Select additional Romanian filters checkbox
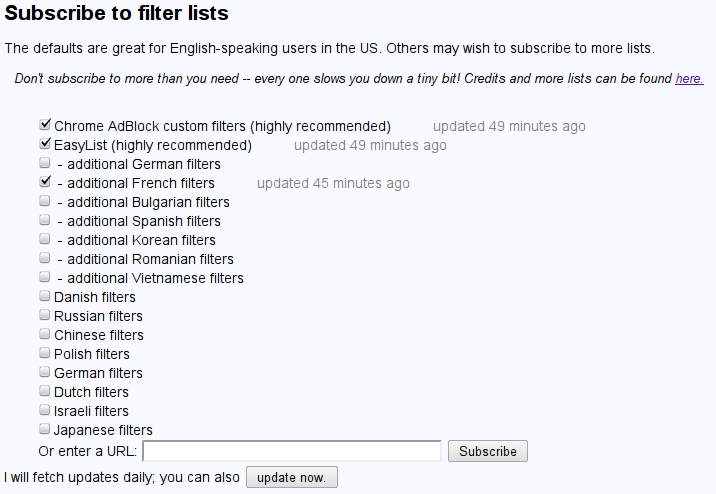716x494 pixels. point(45,259)
